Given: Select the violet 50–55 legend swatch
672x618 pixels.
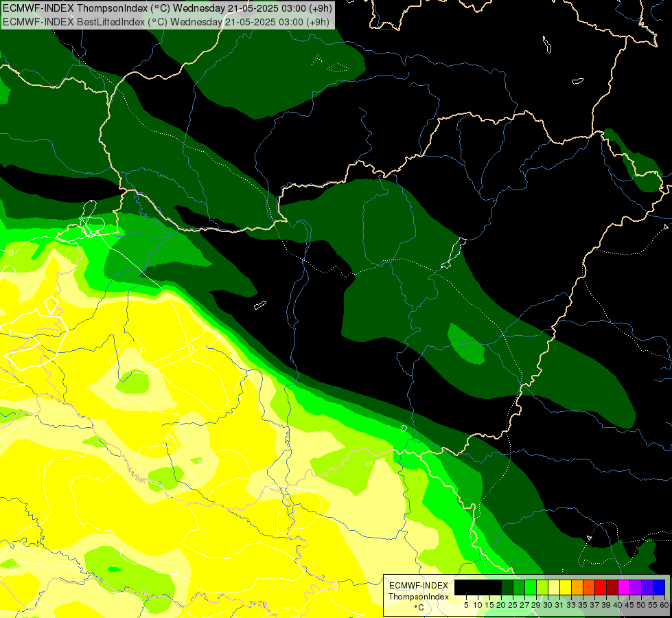Looking at the screenshot, I should [x=647, y=587].
